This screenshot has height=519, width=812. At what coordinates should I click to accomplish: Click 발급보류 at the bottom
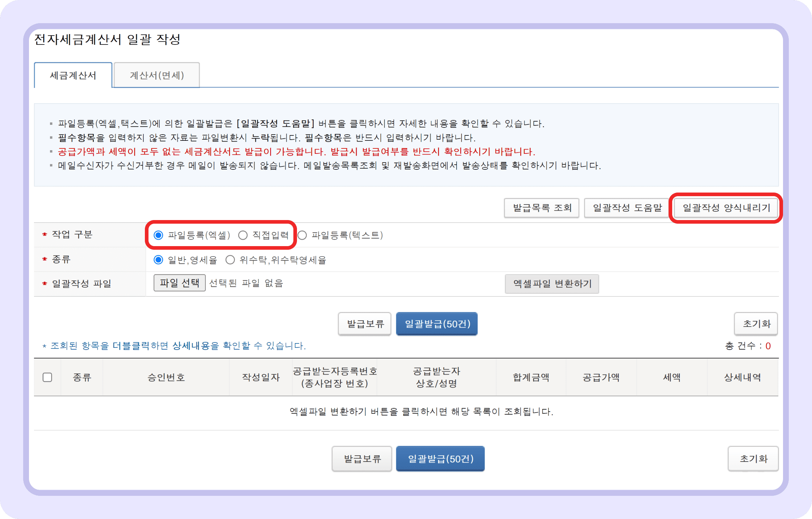[362, 459]
